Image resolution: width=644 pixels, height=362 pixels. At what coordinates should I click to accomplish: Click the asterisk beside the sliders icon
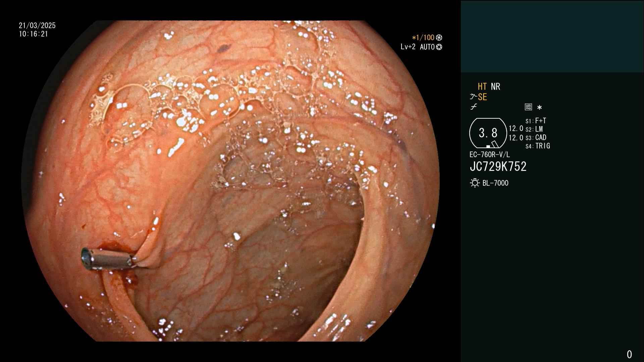click(539, 108)
